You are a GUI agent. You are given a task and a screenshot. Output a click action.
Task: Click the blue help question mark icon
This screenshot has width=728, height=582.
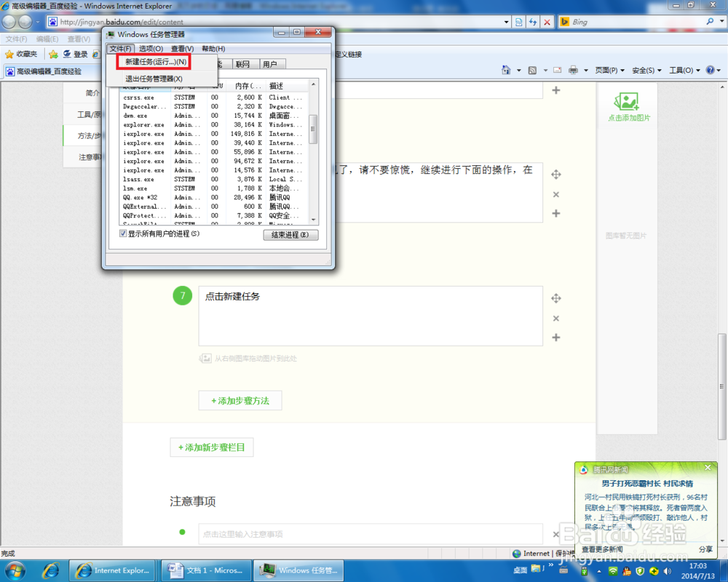pos(711,70)
